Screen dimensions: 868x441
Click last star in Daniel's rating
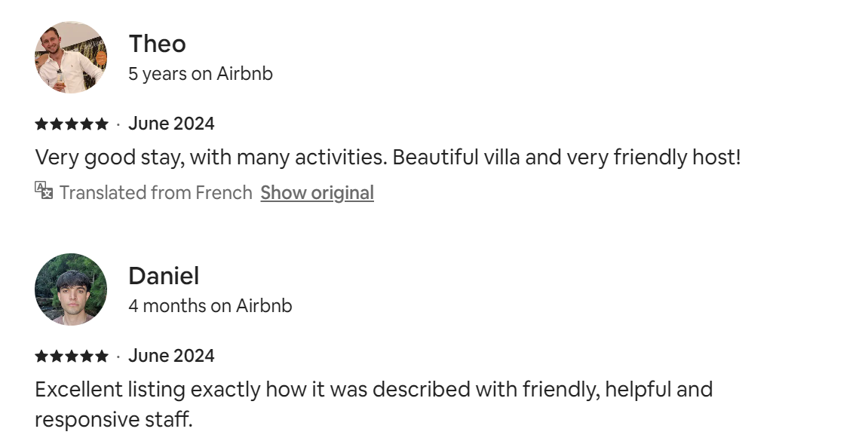pyautogui.click(x=101, y=356)
